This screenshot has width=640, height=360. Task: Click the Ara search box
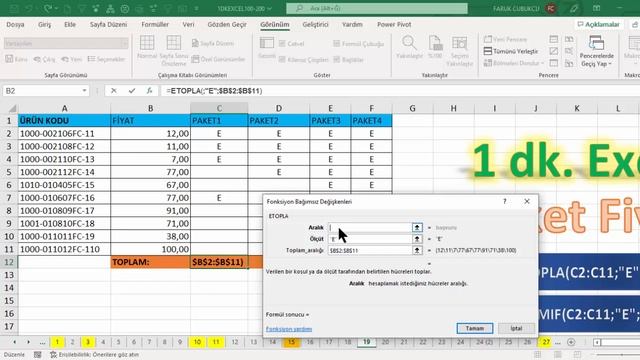click(x=377, y=8)
